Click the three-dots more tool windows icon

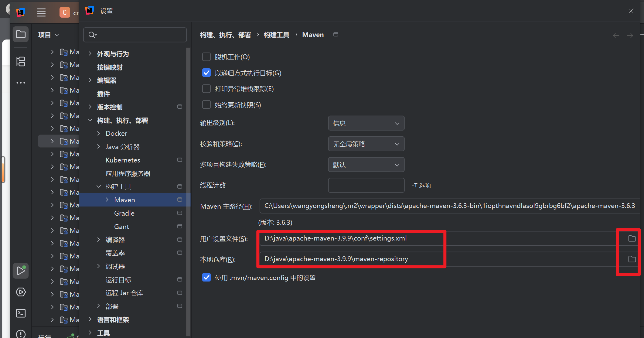[21, 83]
